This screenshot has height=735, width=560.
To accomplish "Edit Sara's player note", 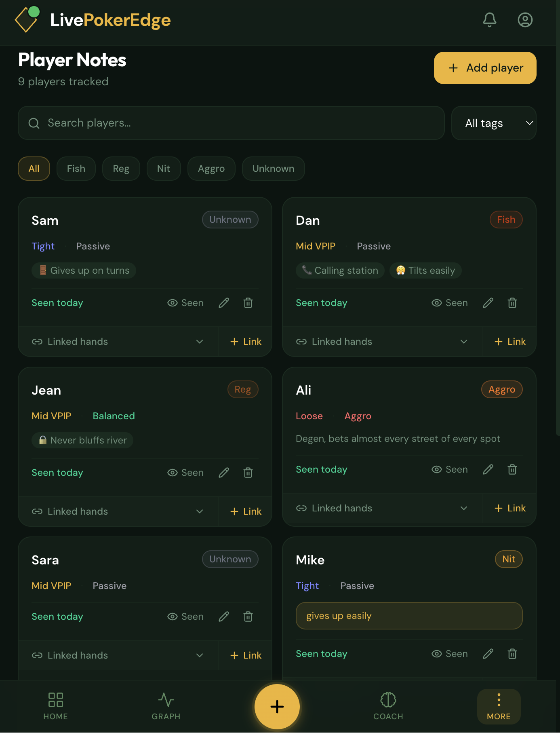I will pyautogui.click(x=224, y=617).
